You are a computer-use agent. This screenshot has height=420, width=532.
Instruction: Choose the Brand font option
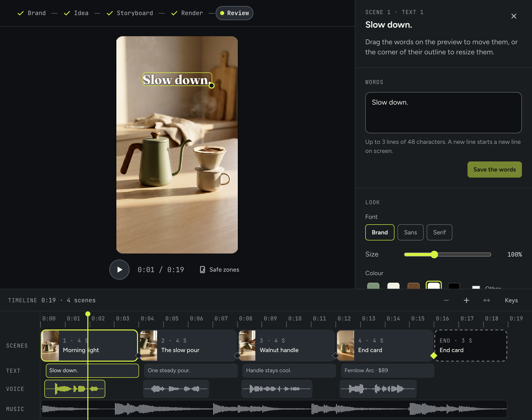[380, 232]
